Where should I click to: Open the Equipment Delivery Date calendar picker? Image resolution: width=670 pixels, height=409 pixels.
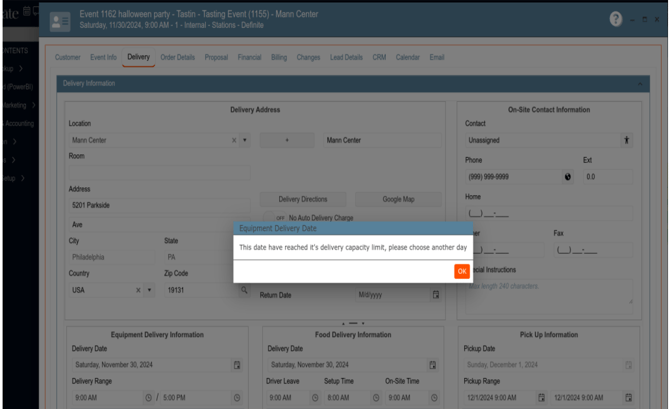[x=237, y=366]
